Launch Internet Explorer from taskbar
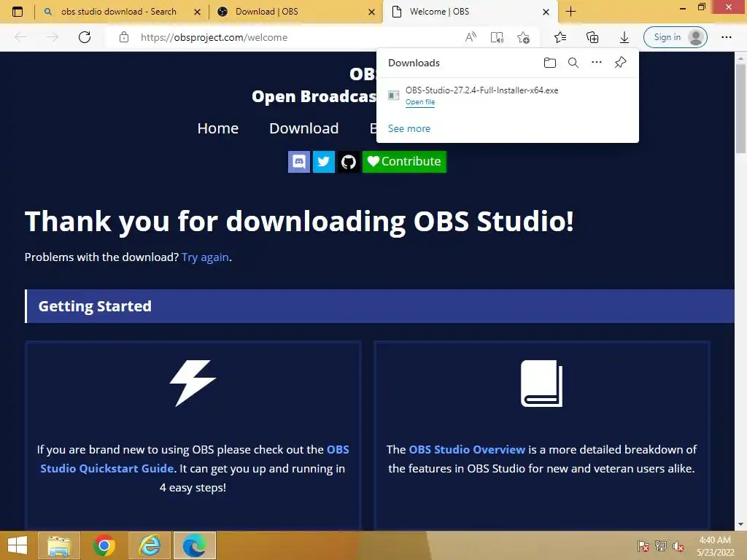Image resolution: width=747 pixels, height=560 pixels. (x=150, y=545)
